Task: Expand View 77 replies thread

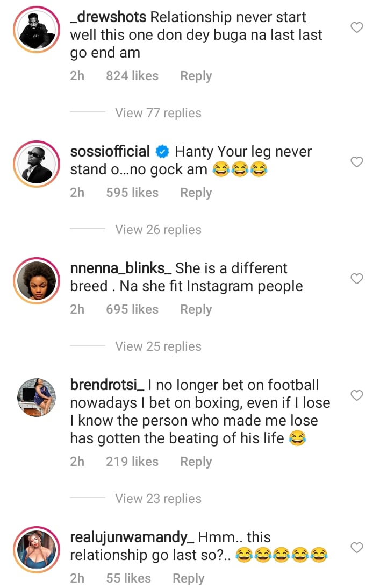Action: coord(158,113)
